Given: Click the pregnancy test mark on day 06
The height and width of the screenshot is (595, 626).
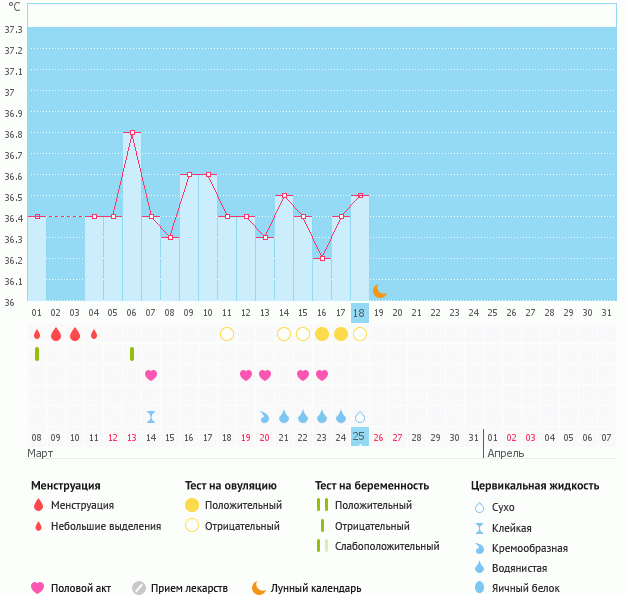Looking at the screenshot, I should [x=132, y=354].
